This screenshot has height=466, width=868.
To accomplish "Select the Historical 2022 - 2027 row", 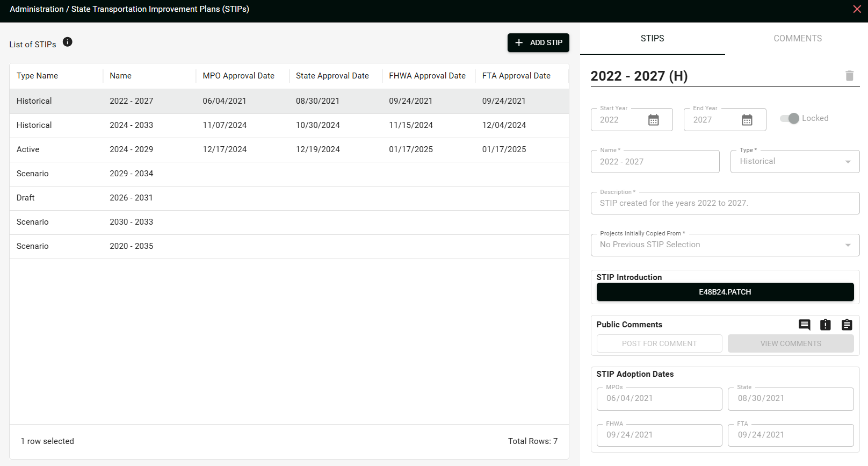I will (x=289, y=101).
